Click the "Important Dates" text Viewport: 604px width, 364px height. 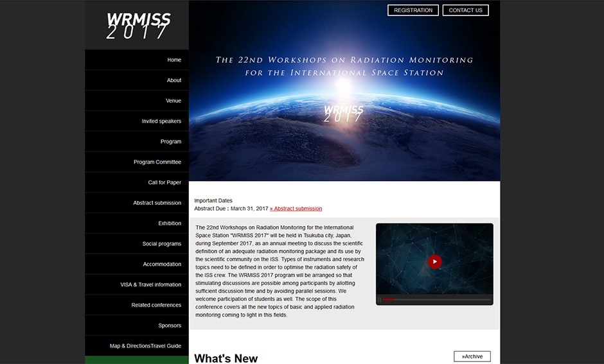coord(213,200)
